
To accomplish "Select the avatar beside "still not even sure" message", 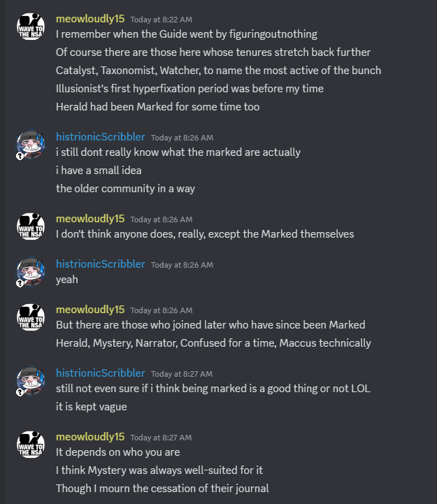I will pos(31,381).
